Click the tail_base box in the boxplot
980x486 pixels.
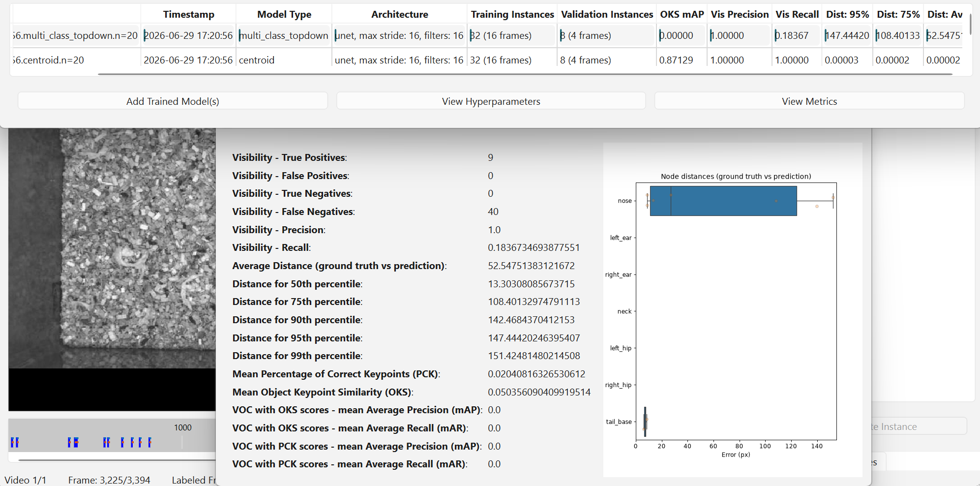click(x=645, y=422)
